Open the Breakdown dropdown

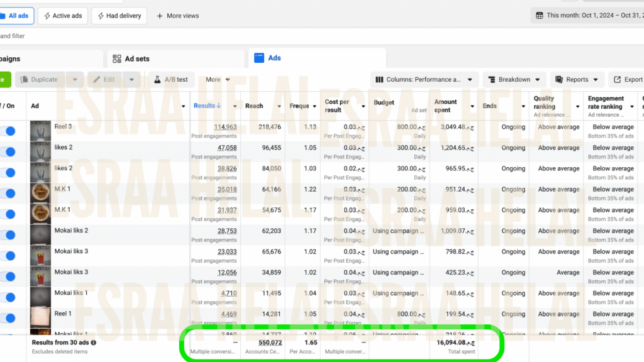pos(514,80)
